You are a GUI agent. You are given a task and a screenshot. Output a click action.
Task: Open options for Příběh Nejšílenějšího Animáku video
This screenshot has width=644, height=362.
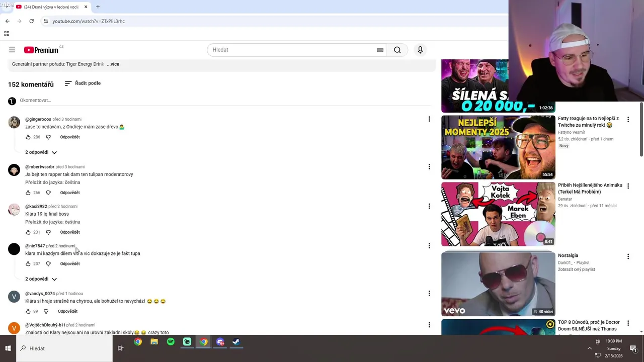(x=628, y=186)
